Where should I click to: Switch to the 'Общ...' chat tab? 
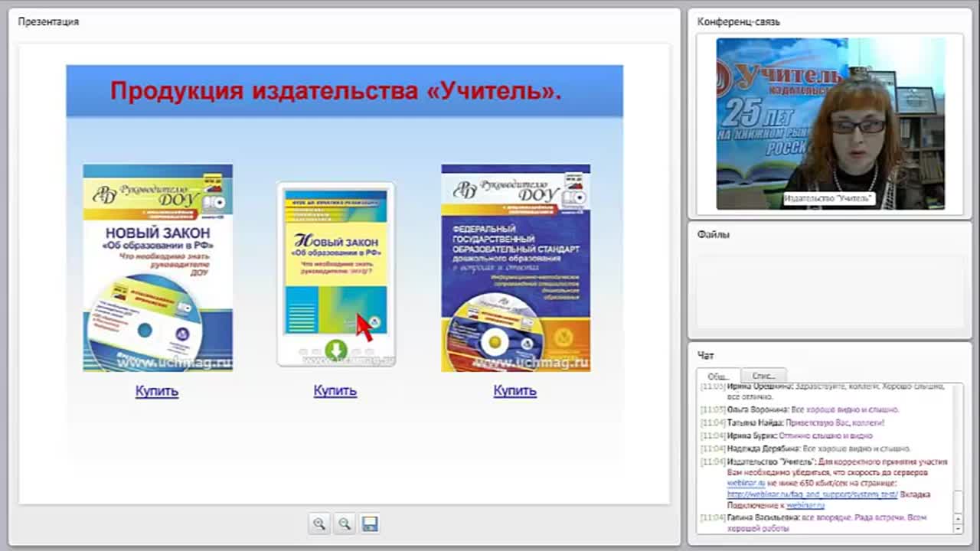(718, 376)
